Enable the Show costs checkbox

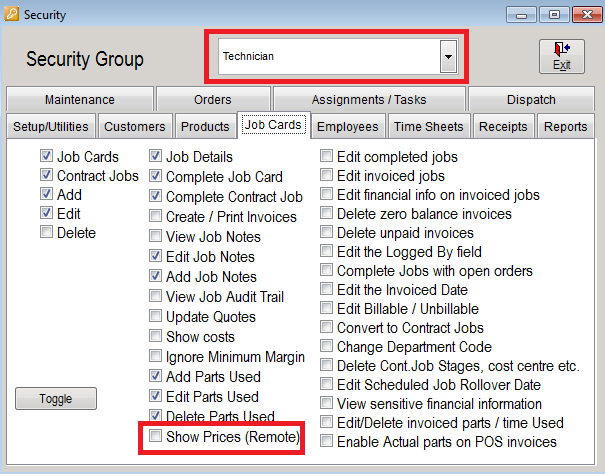click(x=155, y=336)
